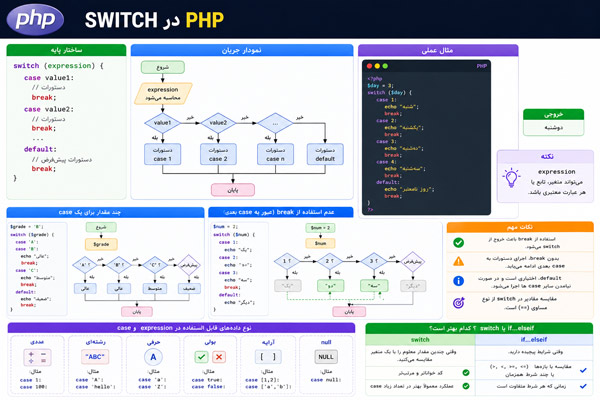The image size is (600, 400).
Task: Click the 'C' ? decision diamond
Action: 155,265
